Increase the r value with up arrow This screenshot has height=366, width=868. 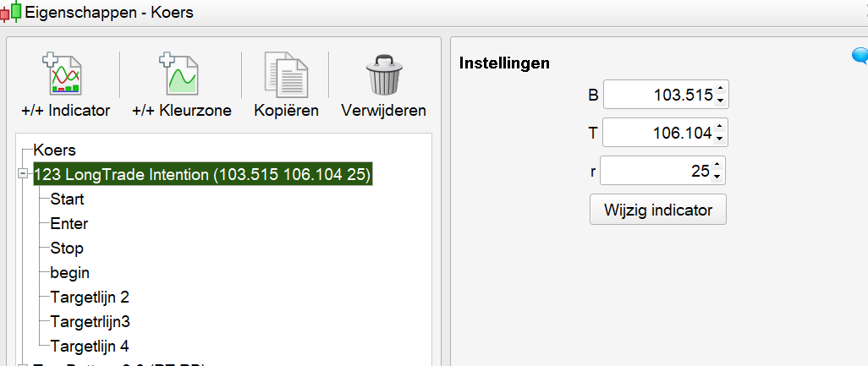[717, 166]
